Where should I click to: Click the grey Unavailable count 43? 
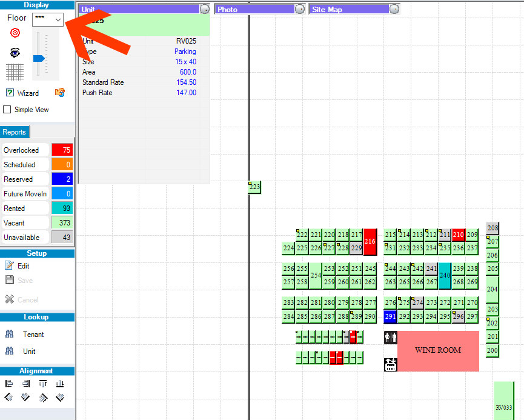[62, 237]
